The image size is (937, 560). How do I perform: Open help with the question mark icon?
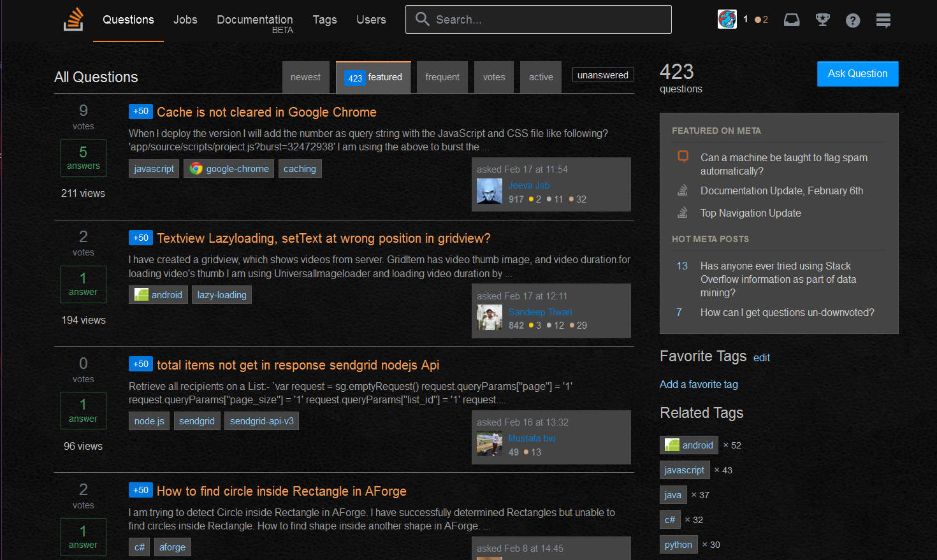click(x=853, y=20)
